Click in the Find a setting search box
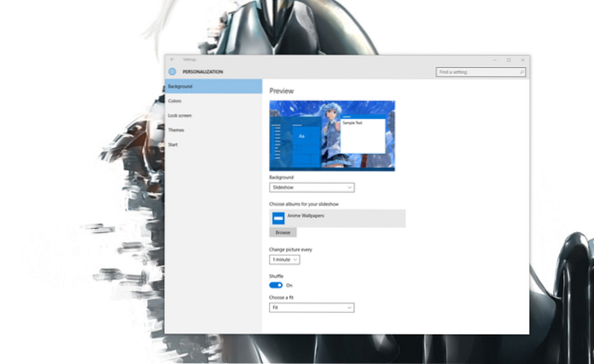The width and height of the screenshot is (594, 364). pos(477,72)
